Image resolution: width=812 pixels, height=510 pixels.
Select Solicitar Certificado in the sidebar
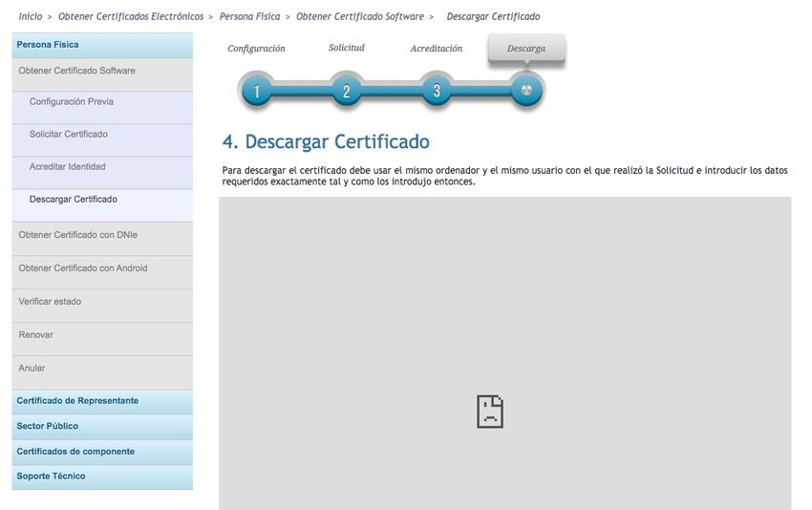(69, 135)
